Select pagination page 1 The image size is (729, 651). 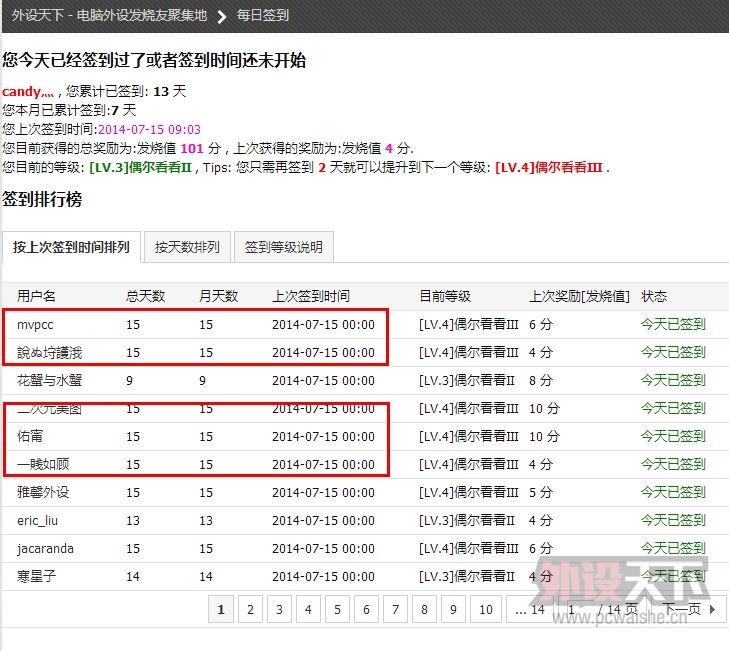point(221,609)
